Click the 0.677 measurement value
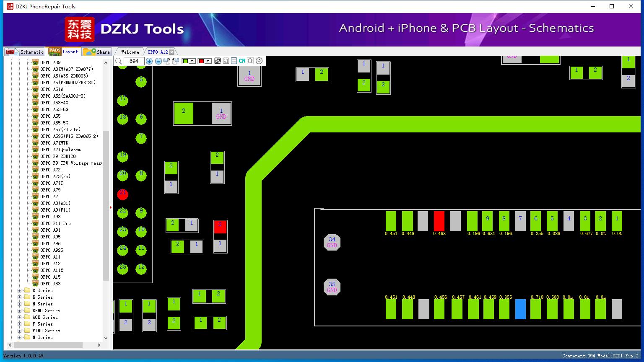 coord(586,233)
